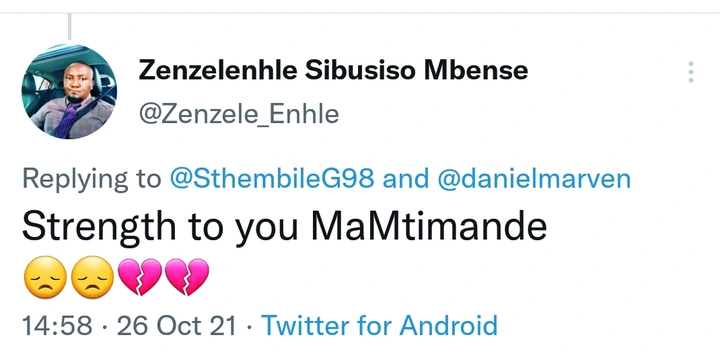
Task: Click the Replying to label
Action: click(x=92, y=180)
